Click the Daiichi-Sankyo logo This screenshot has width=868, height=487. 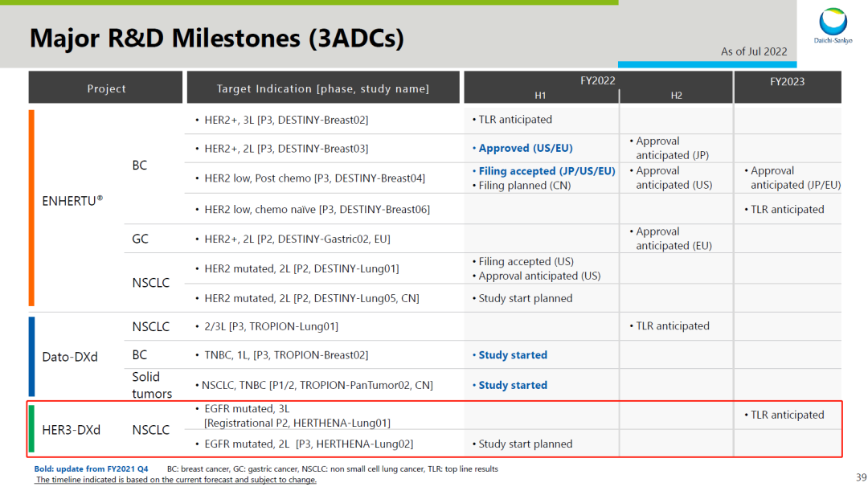point(833,26)
